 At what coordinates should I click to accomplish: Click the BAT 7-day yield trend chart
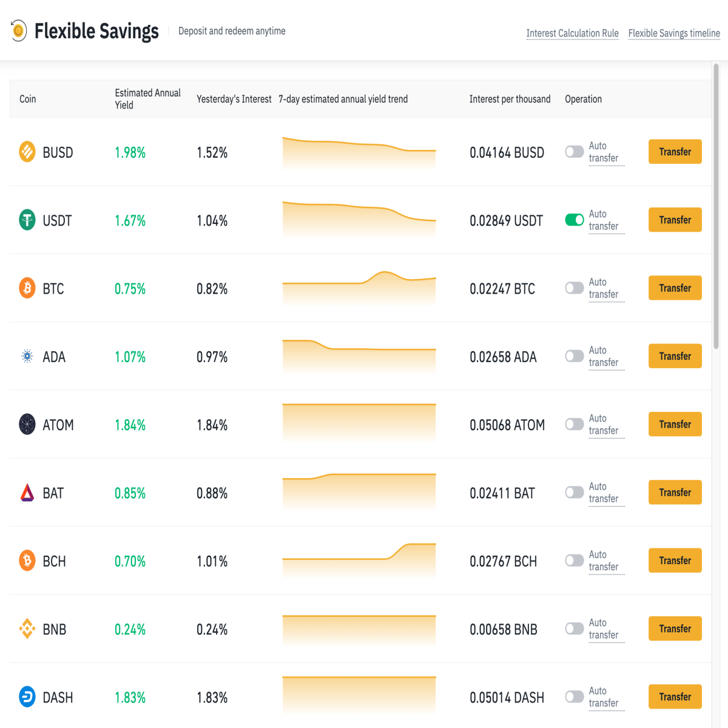(359, 491)
